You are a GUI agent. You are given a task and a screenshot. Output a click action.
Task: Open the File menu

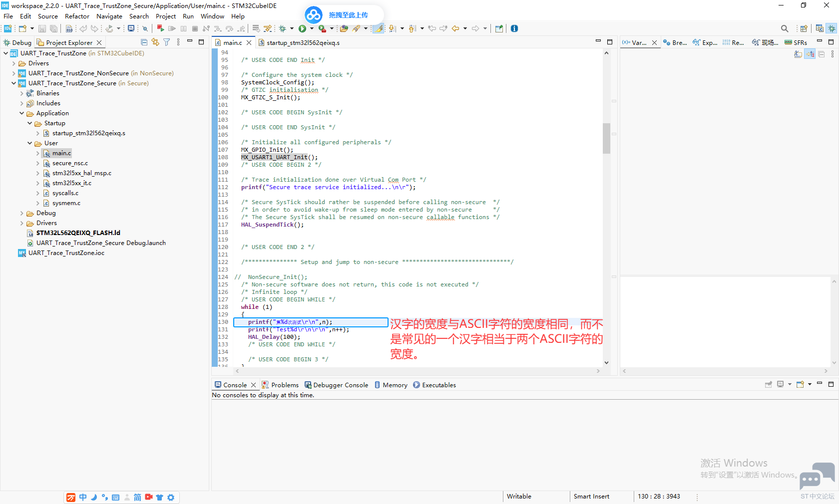(x=8, y=16)
